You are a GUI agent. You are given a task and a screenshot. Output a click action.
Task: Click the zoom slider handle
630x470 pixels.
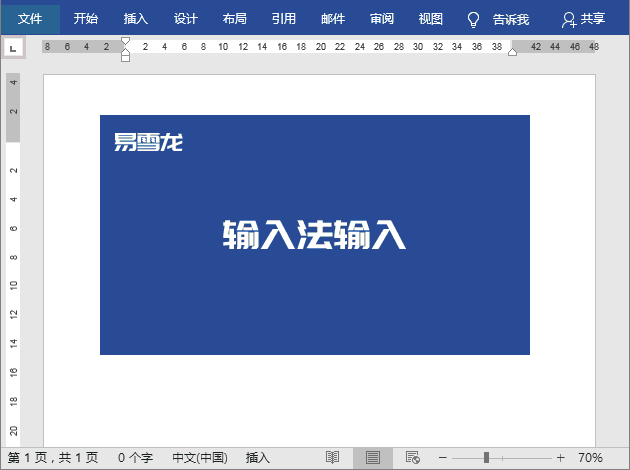tap(486, 458)
